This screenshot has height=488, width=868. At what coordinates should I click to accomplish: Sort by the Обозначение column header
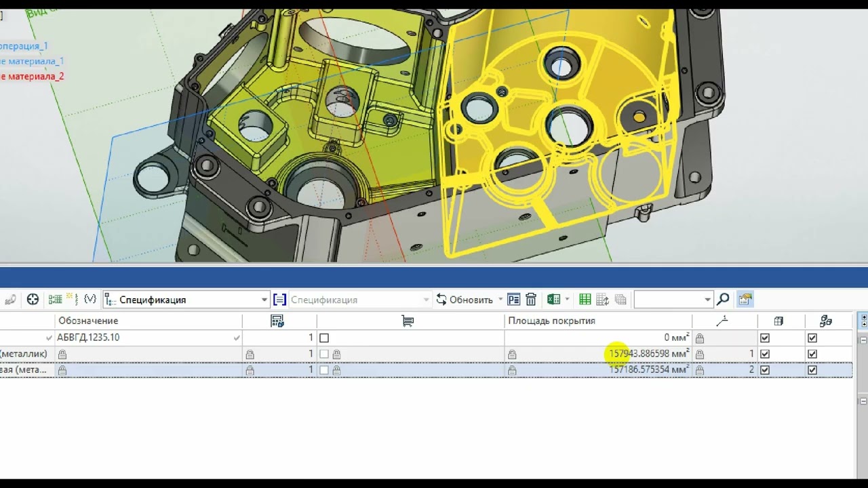(148, 321)
